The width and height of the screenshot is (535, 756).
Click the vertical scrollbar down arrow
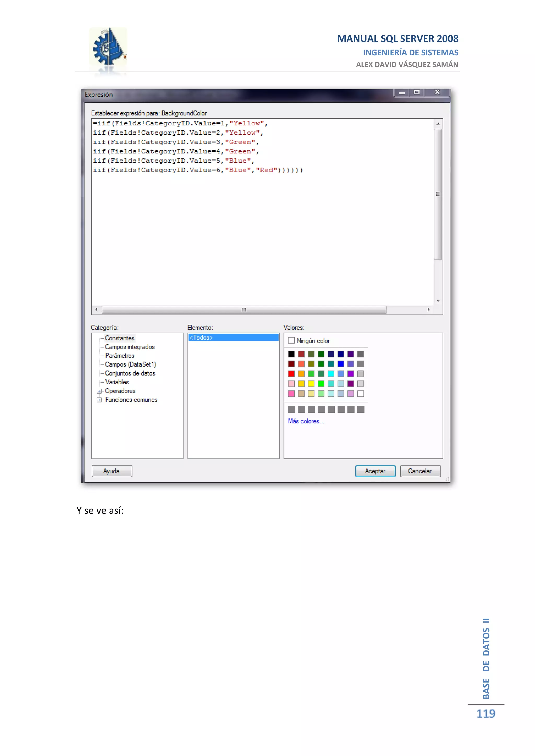point(438,301)
